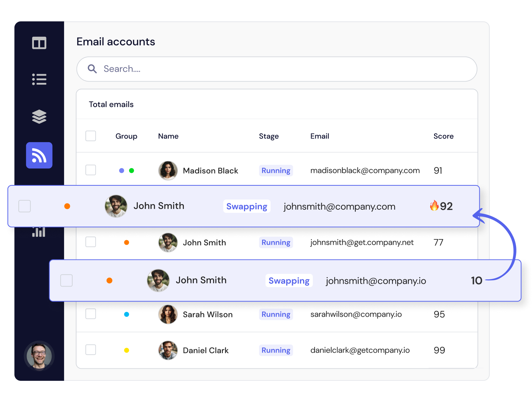Click the Email column header

point(320,136)
